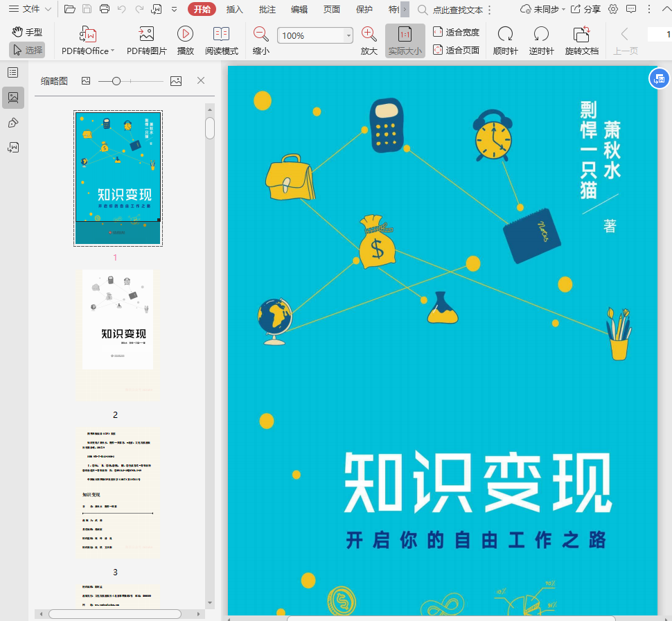Click the 分享 share button

(585, 9)
